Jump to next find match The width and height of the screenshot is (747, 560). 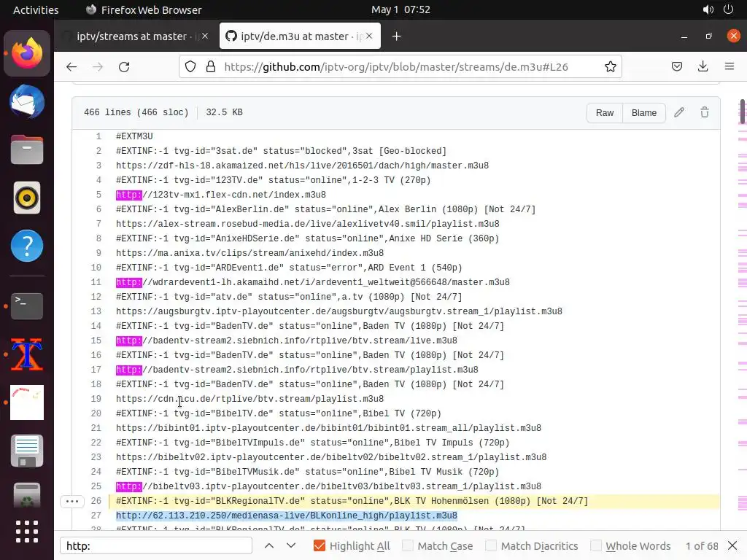[291, 545]
